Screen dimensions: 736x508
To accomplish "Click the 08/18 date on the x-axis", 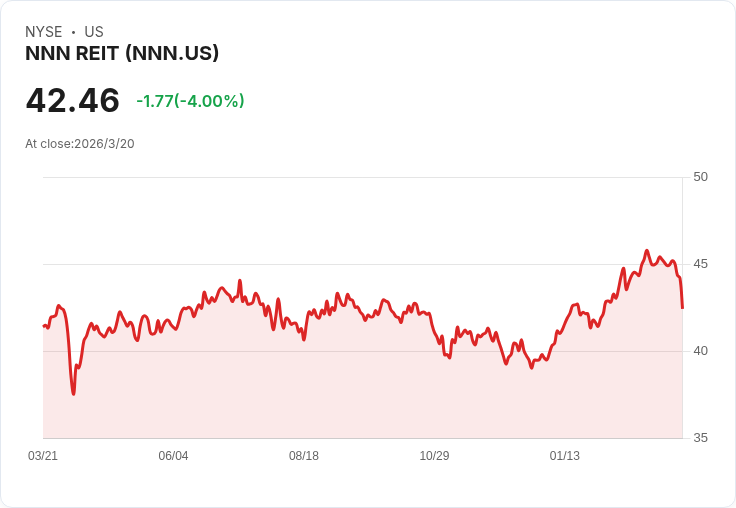I will point(304,455).
